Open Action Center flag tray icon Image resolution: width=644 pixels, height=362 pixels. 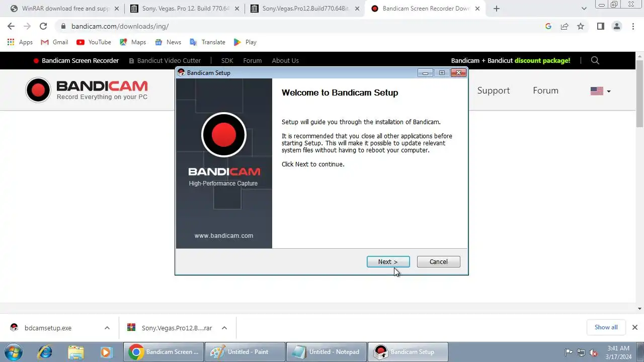569,352
